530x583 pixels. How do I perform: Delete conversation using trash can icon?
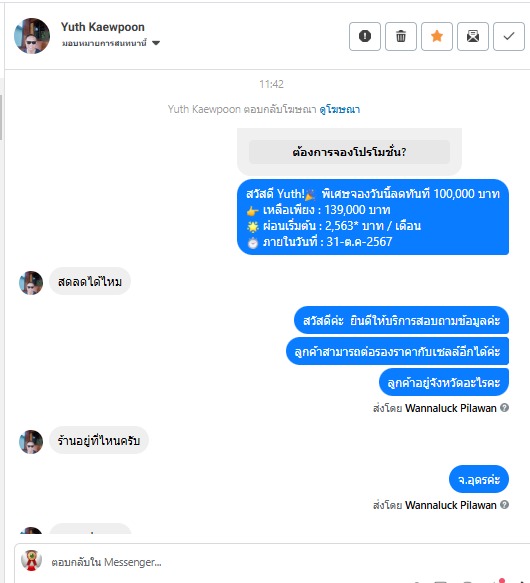coord(401,36)
